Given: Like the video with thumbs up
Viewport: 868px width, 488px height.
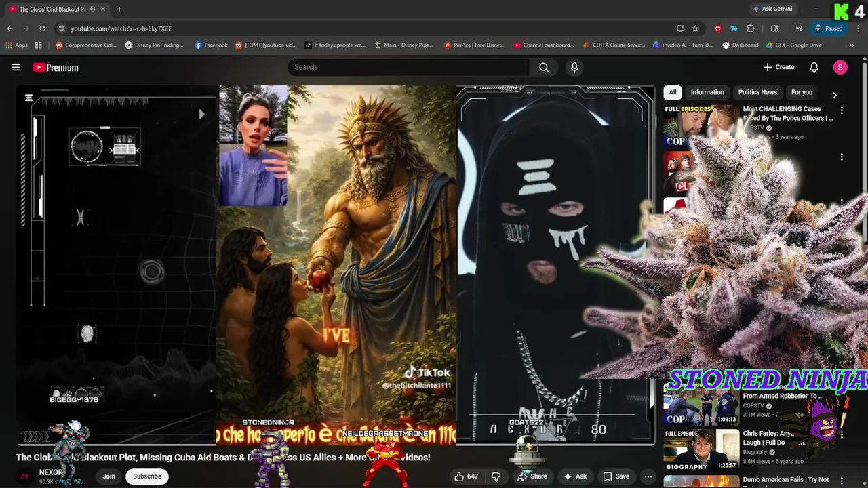Looking at the screenshot, I should (467, 476).
